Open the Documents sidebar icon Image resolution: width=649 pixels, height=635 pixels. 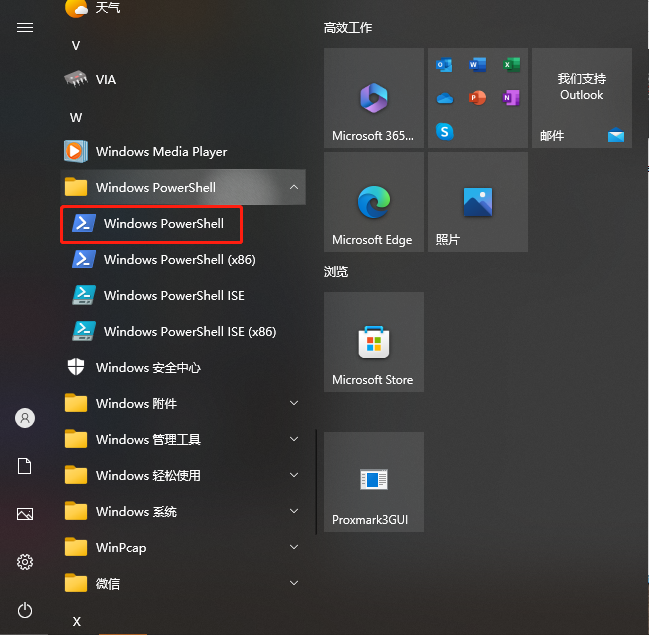[x=24, y=466]
